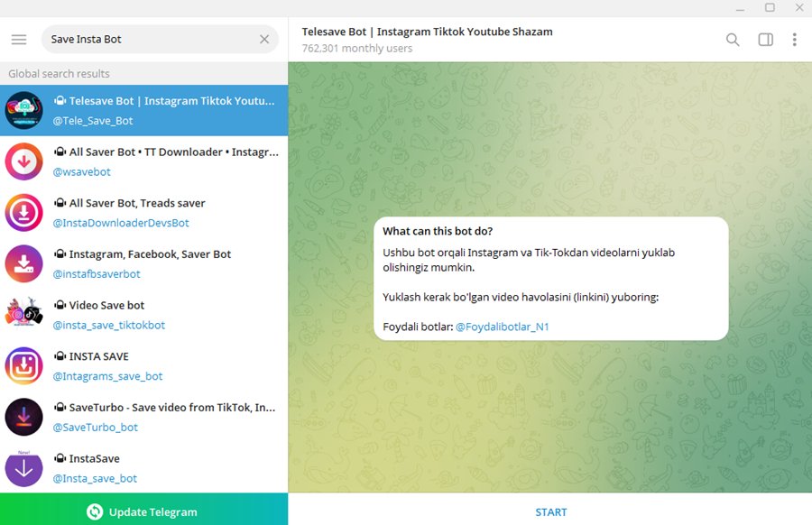The height and width of the screenshot is (525, 812).
Task: Click @Insta_save_bot purple avatar
Action: pyautogui.click(x=23, y=468)
